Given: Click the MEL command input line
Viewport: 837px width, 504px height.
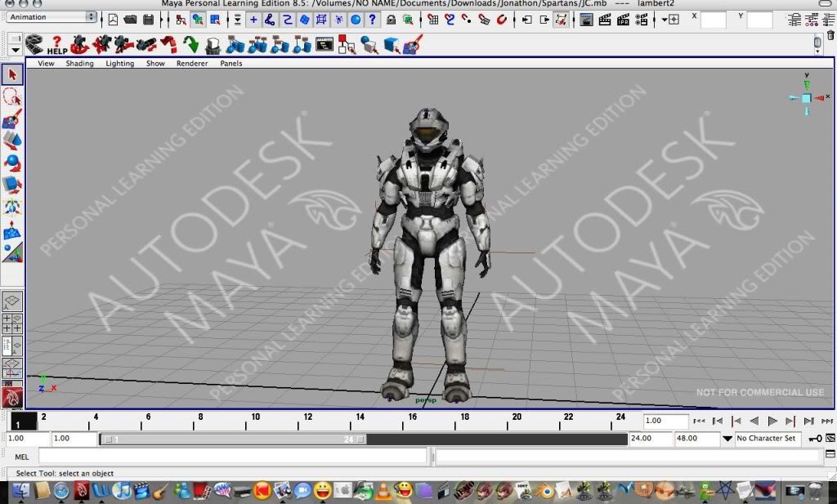Looking at the screenshot, I should click(x=233, y=457).
